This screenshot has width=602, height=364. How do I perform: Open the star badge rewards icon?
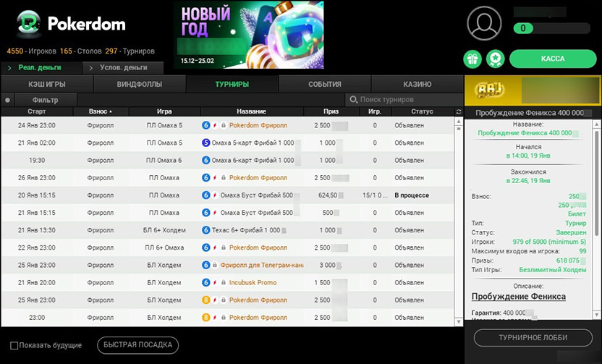tap(495, 59)
